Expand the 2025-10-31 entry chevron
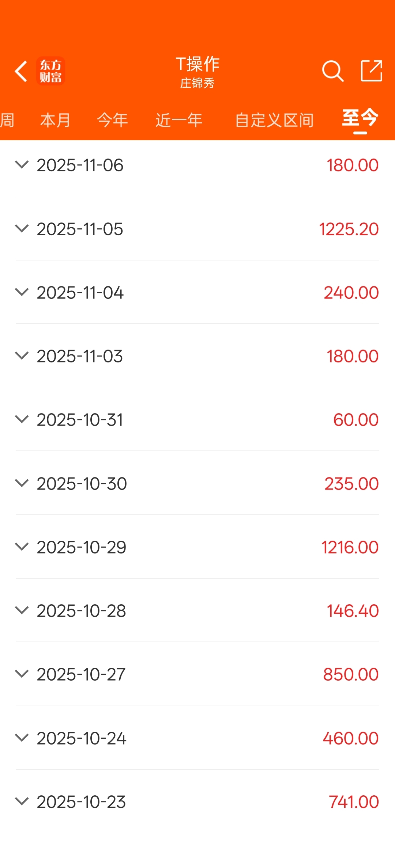Screen dimensions: 395x868 point(22,419)
